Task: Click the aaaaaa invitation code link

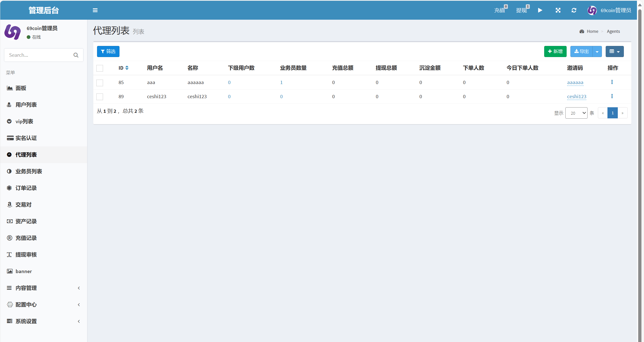Action: point(575,83)
